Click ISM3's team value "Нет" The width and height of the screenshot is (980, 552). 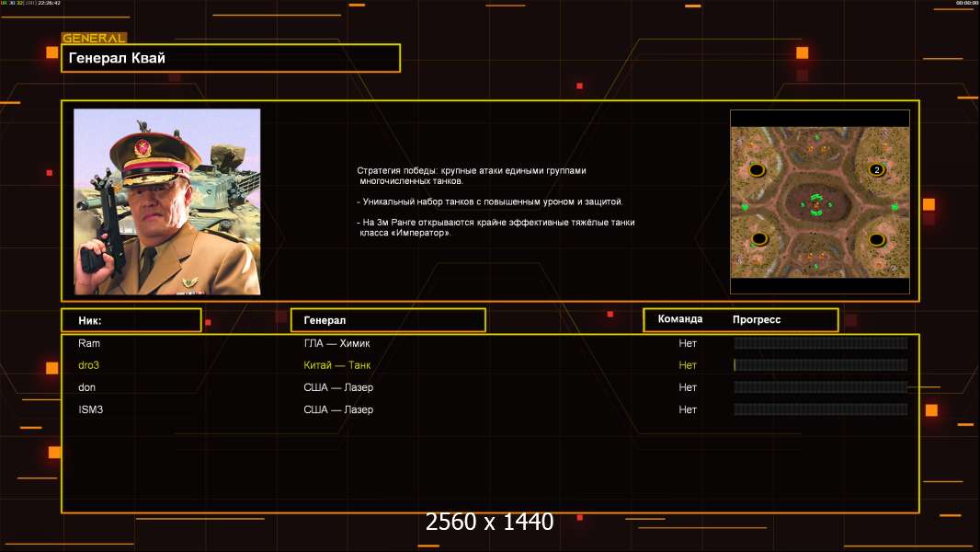688,409
